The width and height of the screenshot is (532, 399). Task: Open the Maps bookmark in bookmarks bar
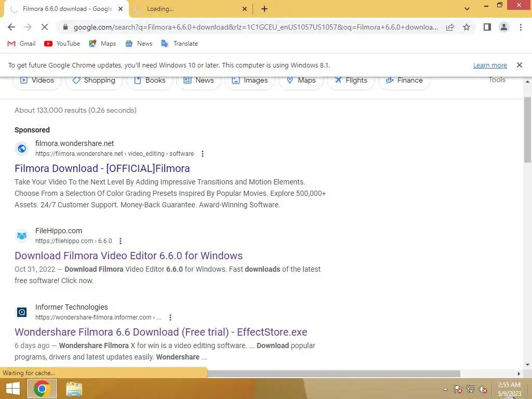tap(102, 44)
